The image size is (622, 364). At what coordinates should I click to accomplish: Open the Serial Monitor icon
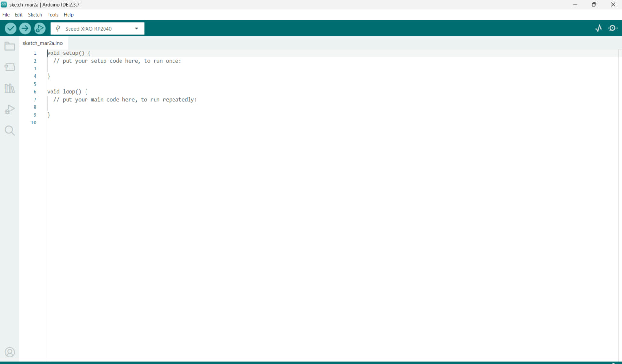(x=613, y=28)
